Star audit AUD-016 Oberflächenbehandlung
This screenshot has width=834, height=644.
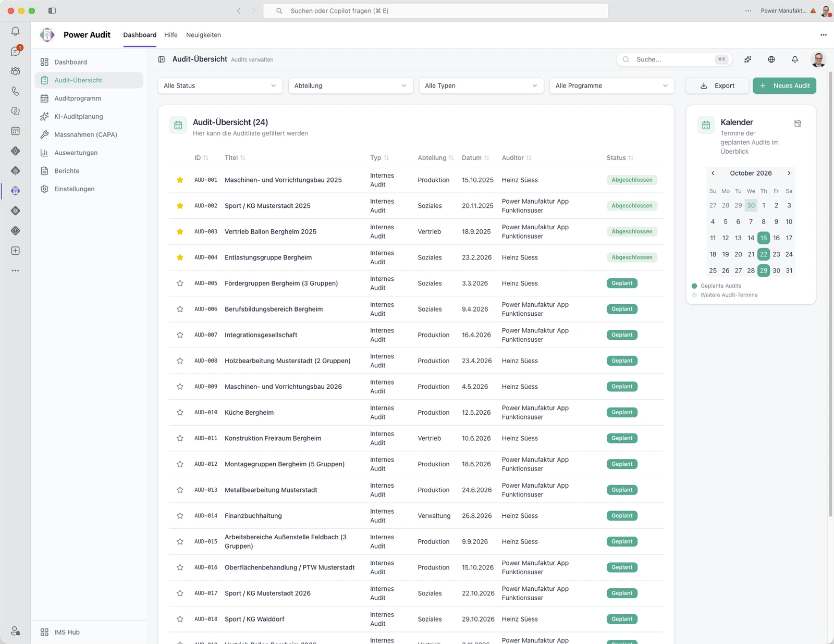(180, 567)
